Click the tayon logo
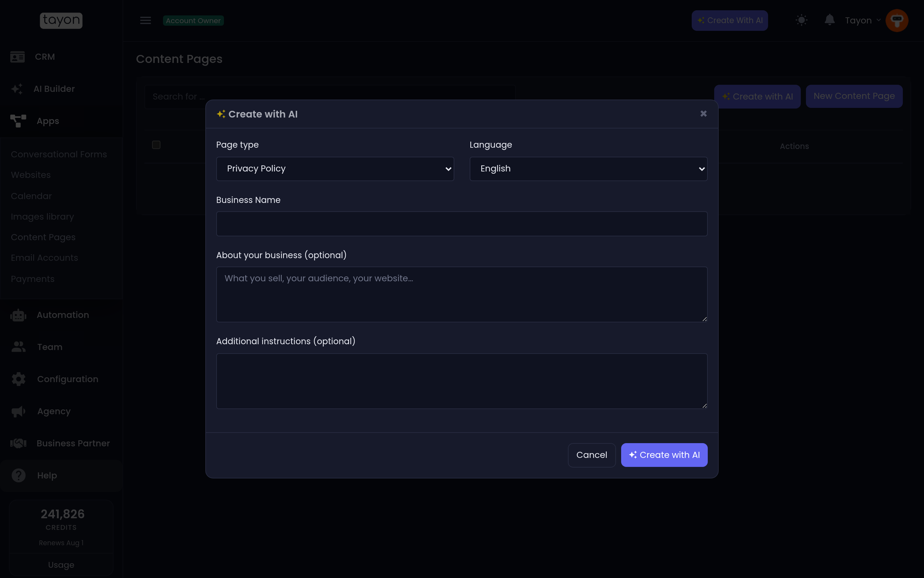This screenshot has width=924, height=578. click(61, 20)
